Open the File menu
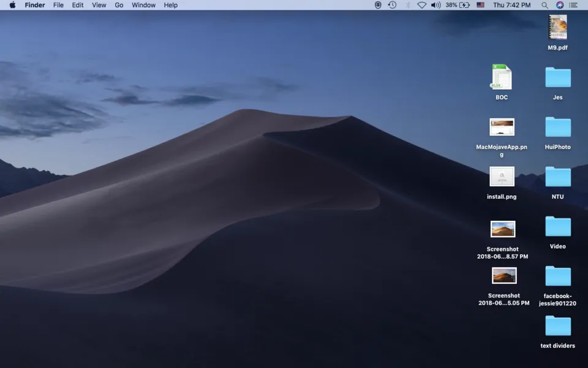Screen dimensions: 588x368 (58, 5)
